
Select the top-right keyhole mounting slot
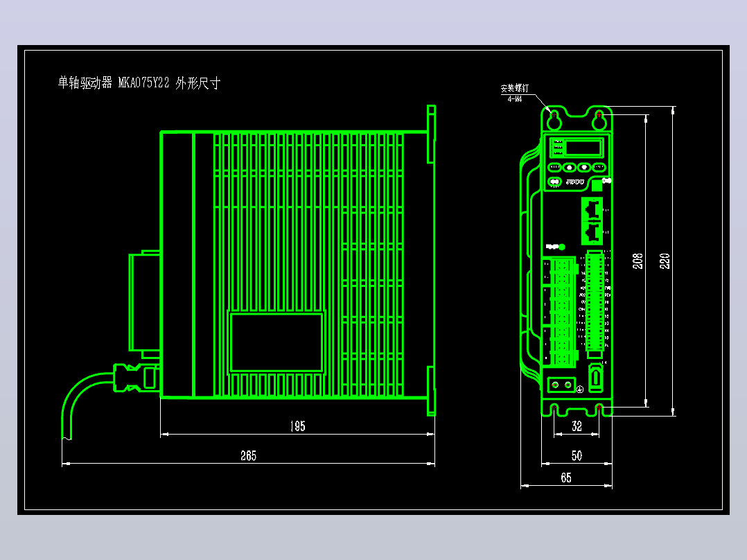pyautogui.click(x=599, y=119)
